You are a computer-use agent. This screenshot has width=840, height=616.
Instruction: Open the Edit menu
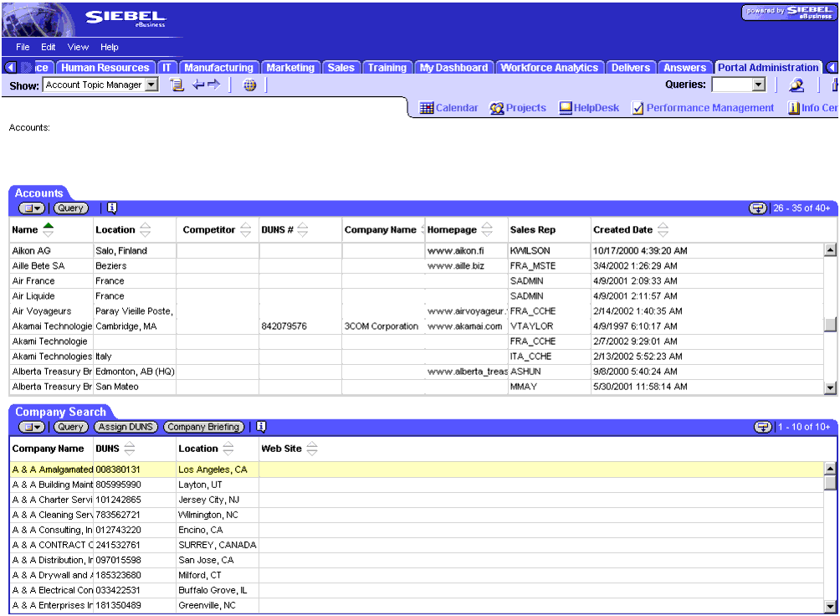tap(49, 47)
